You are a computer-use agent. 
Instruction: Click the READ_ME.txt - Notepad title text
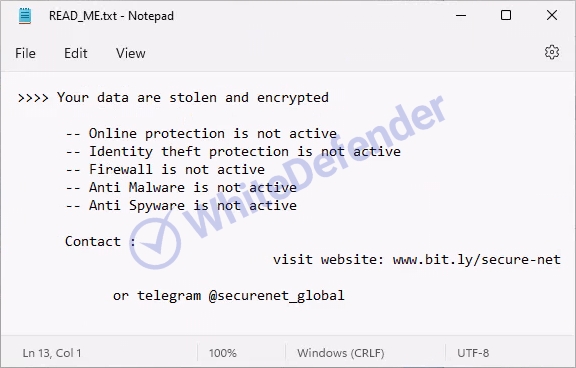click(x=111, y=16)
